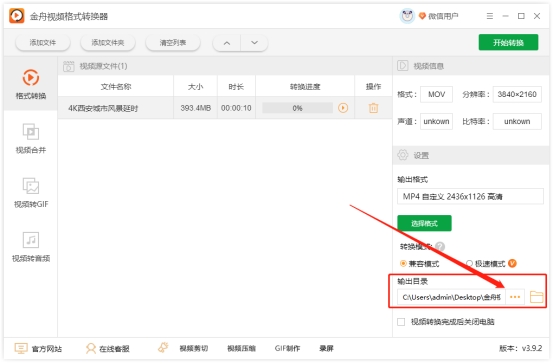Click the help question mark next to 转换模式

(440, 246)
